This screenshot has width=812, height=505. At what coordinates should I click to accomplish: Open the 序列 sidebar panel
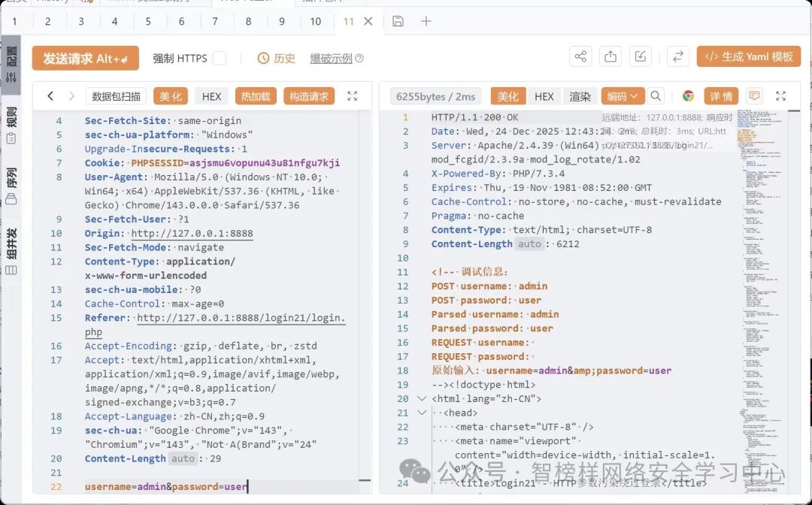pyautogui.click(x=11, y=186)
